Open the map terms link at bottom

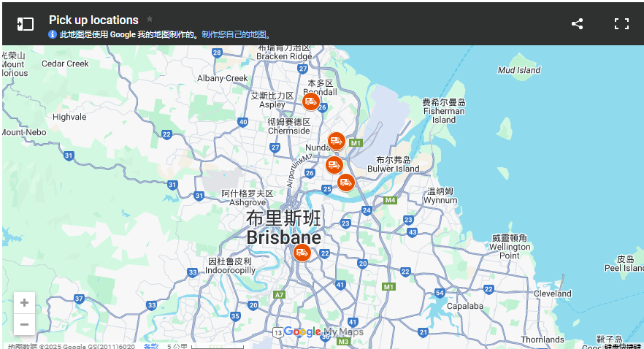point(150,346)
